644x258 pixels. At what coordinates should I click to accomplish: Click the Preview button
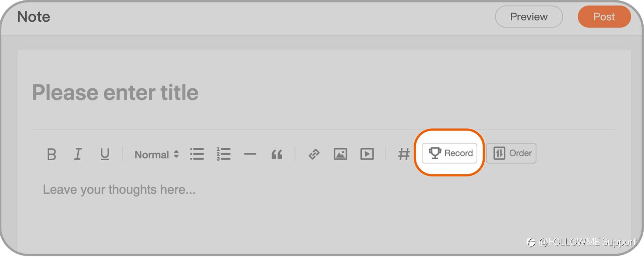tap(529, 17)
